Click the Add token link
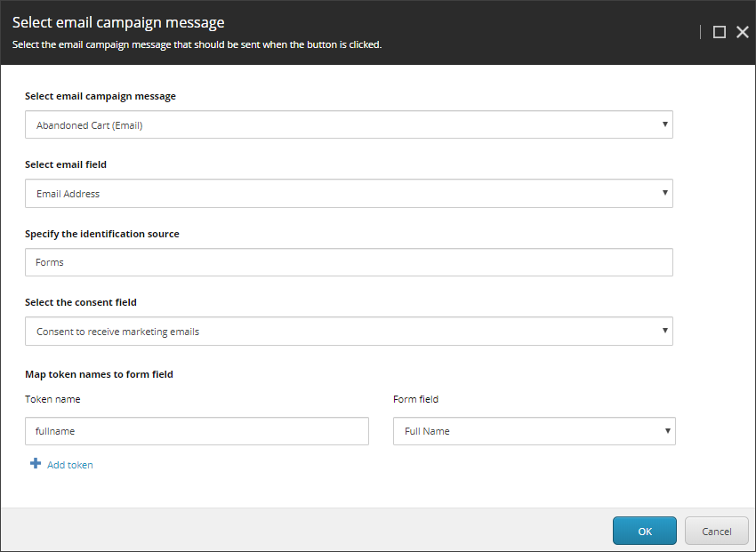 [x=70, y=465]
